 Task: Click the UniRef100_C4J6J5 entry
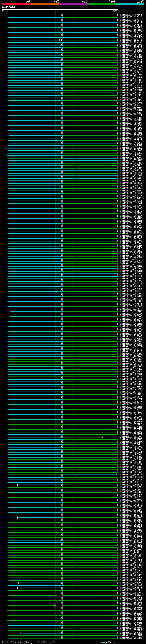pos(131,25)
